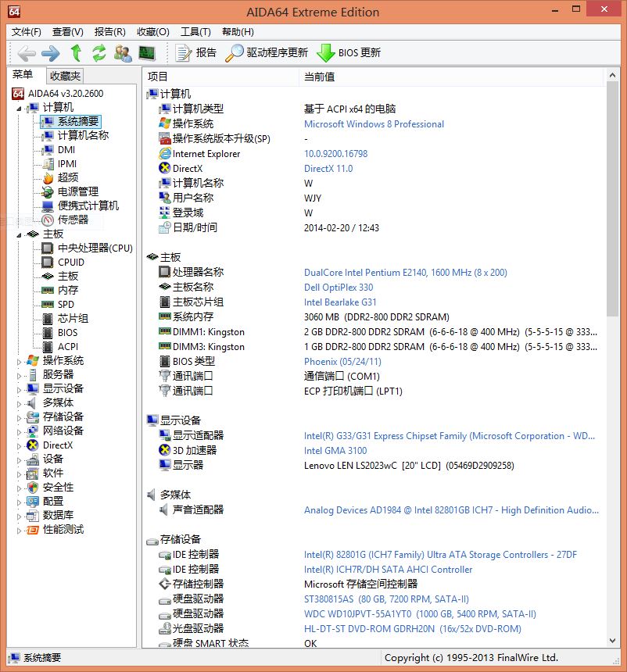
Task: Open the 工具(T) menu
Action: [x=195, y=32]
